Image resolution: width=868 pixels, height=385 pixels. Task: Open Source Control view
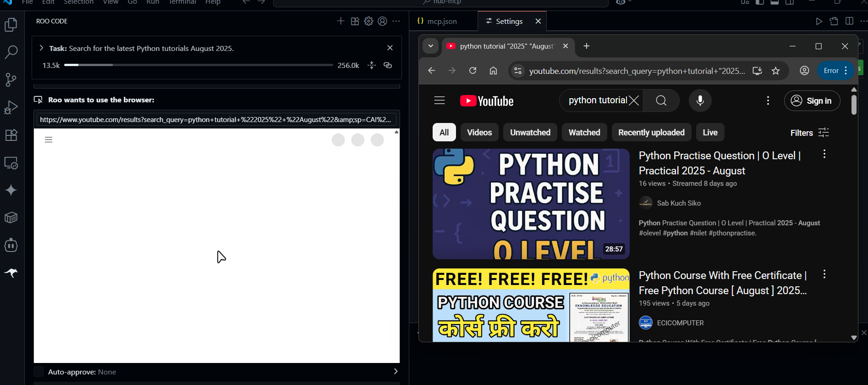pyautogui.click(x=11, y=80)
